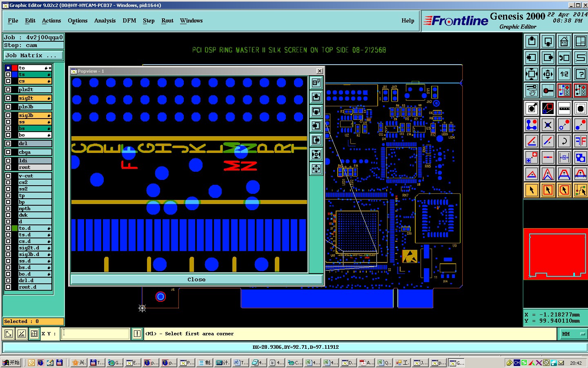The image size is (588, 368).
Task: Click the zoom in arrows icon in right toolbar
Action: click(x=532, y=74)
